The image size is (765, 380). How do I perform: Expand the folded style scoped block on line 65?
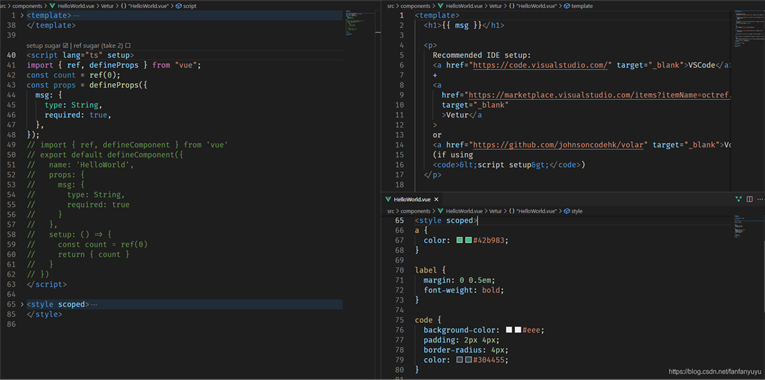(x=22, y=304)
